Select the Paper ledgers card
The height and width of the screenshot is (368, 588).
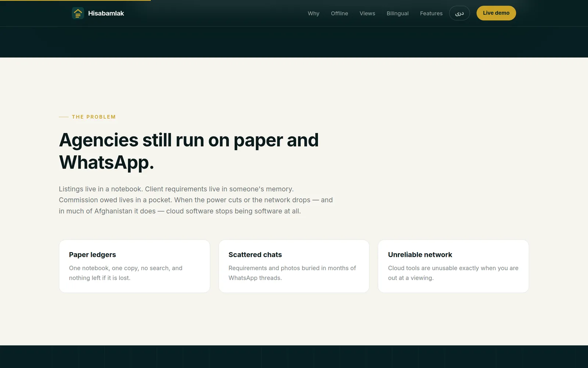pyautogui.click(x=135, y=266)
